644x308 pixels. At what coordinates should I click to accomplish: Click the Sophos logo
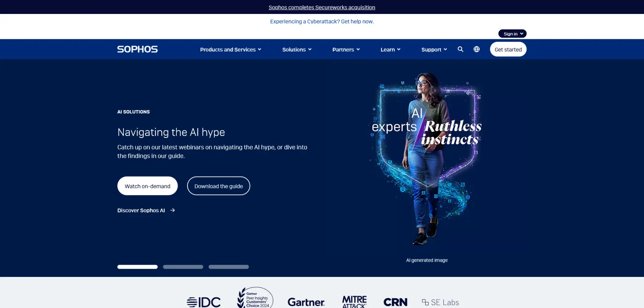137,49
